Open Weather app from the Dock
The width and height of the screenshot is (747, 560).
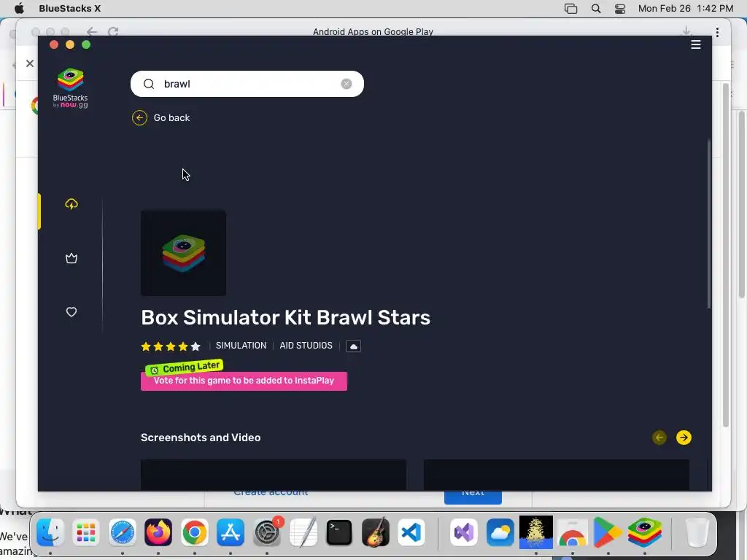point(500,532)
